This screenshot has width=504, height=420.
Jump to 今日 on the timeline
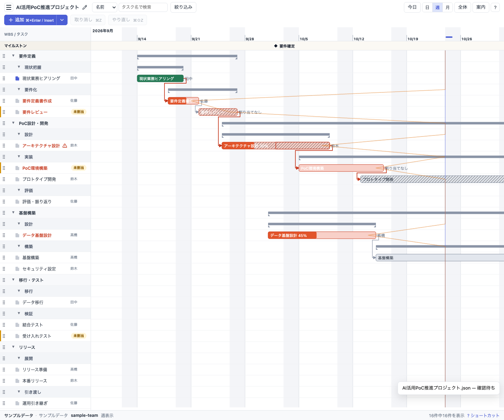pos(412,7)
